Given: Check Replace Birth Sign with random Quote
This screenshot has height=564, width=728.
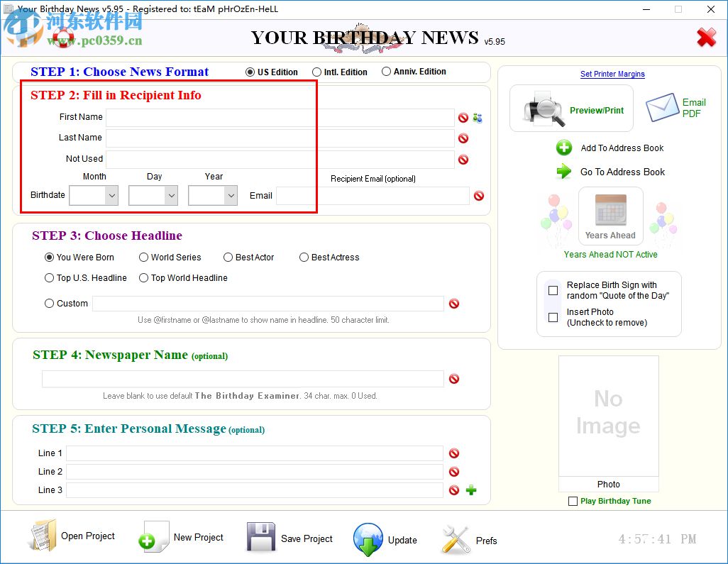Looking at the screenshot, I should pyautogui.click(x=553, y=290).
